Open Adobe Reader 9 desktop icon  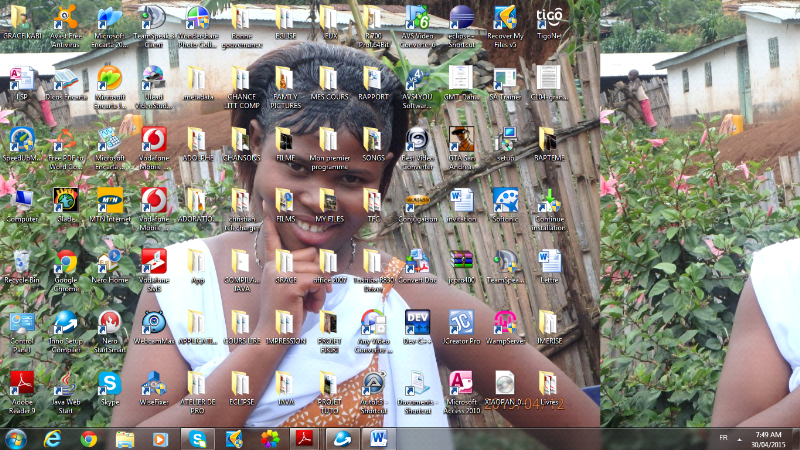click(x=21, y=383)
